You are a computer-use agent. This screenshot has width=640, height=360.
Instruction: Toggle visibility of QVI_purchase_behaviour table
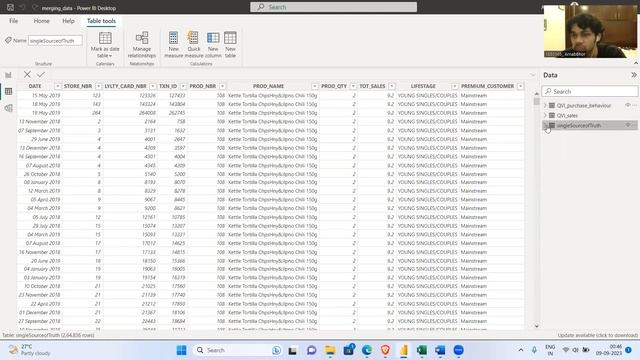(x=628, y=105)
